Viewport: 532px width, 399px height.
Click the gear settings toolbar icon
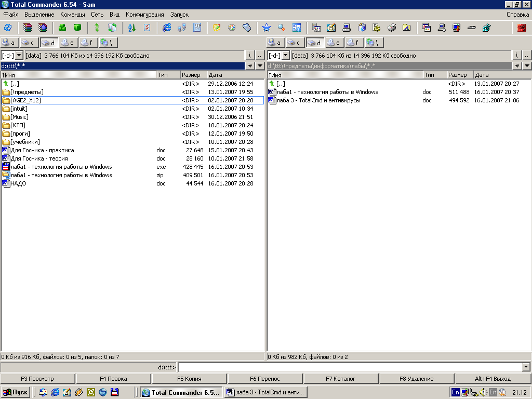tap(376, 28)
